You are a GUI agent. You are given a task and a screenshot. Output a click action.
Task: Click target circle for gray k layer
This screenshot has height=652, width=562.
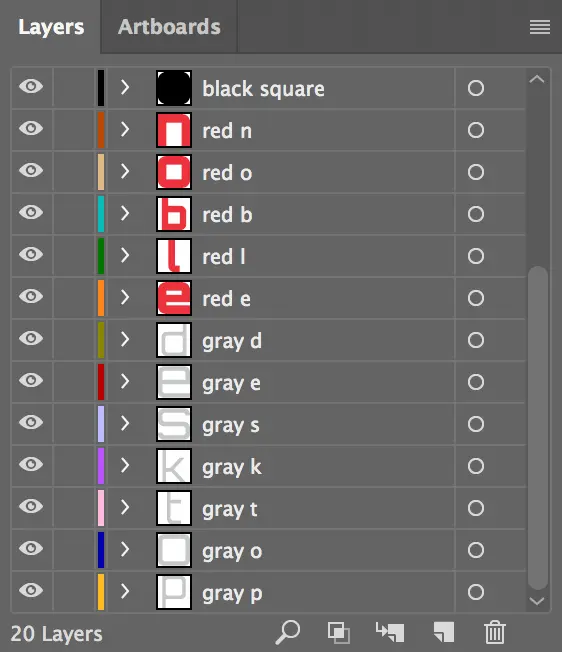pos(476,466)
